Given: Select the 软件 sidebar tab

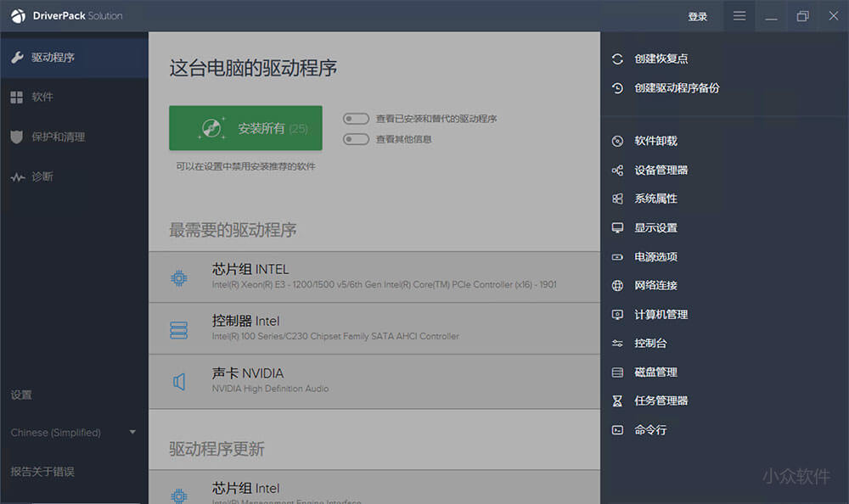Looking at the screenshot, I should click(x=42, y=97).
